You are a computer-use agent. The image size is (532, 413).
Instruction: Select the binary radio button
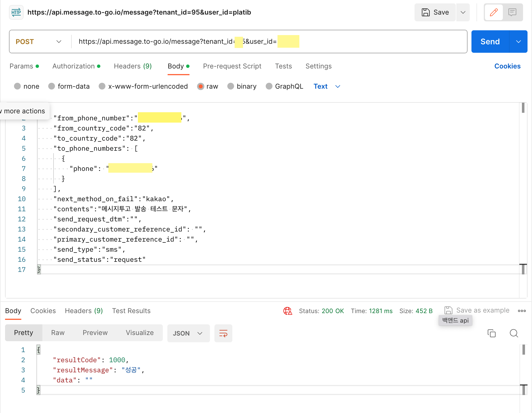coord(231,86)
